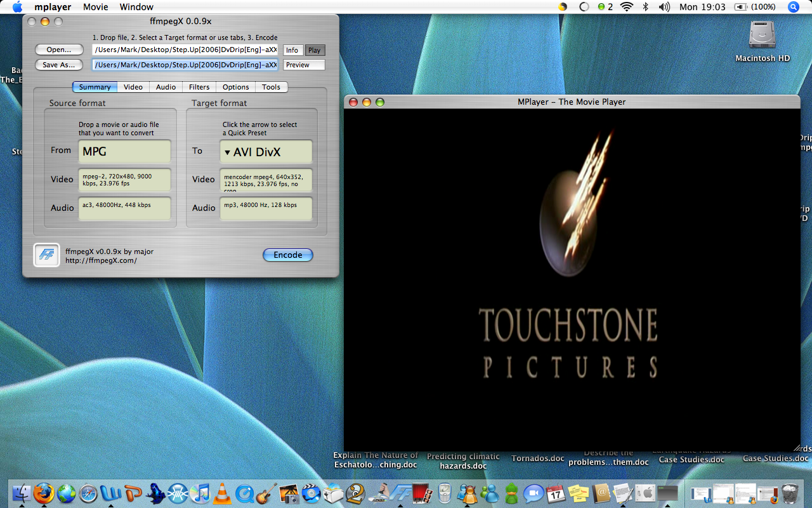Select the Filters tab
812x508 pixels.
199,87
